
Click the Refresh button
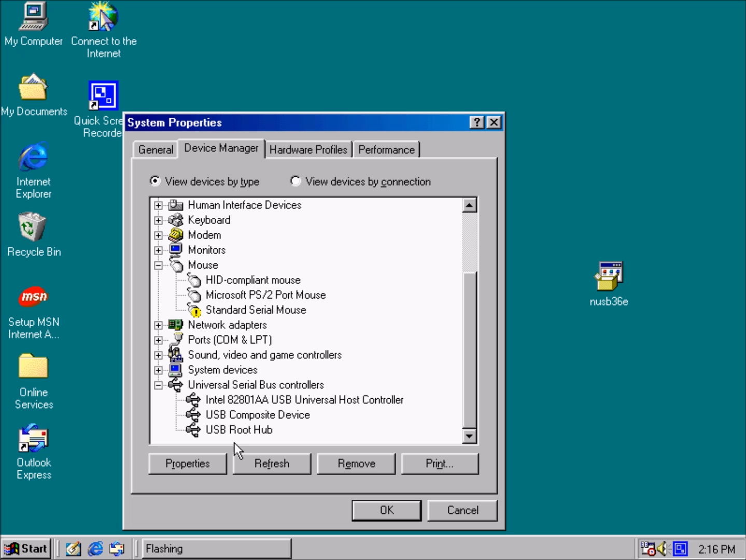click(x=272, y=463)
